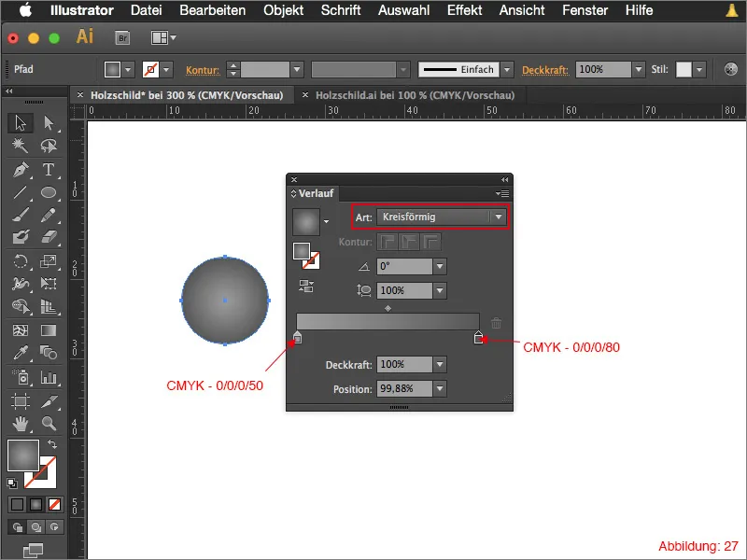The width and height of the screenshot is (747, 560).
Task: Delete selected gradient stop with trash icon
Action: 497,323
